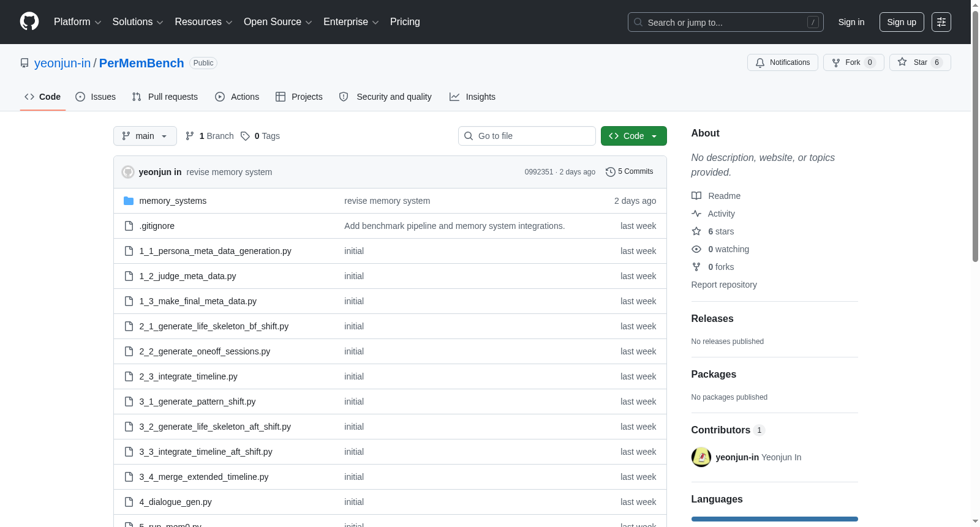Open the 3_3_integrate_timeline_aft_shift.py file
980x527 pixels.
click(206, 452)
